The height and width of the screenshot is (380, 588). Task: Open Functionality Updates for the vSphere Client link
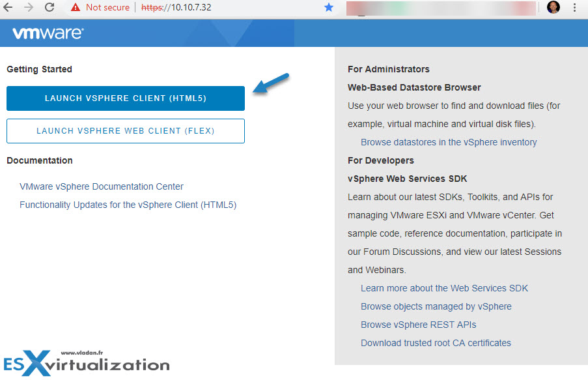[128, 205]
